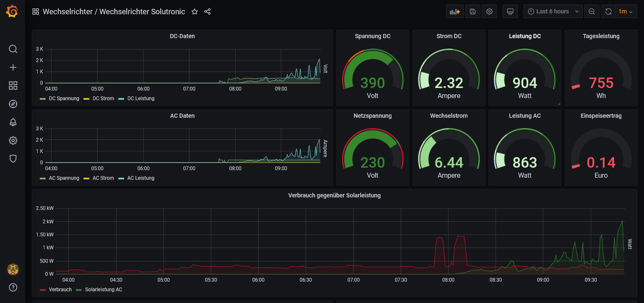This screenshot has width=644, height=303.
Task: Toggle DC Leistung series in legend
Action: coord(140,98)
